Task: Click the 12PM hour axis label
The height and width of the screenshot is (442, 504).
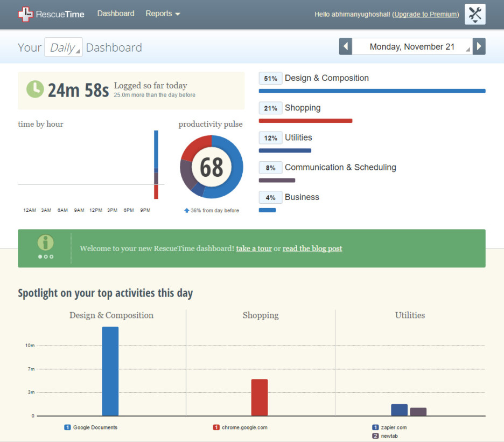Action: click(96, 210)
